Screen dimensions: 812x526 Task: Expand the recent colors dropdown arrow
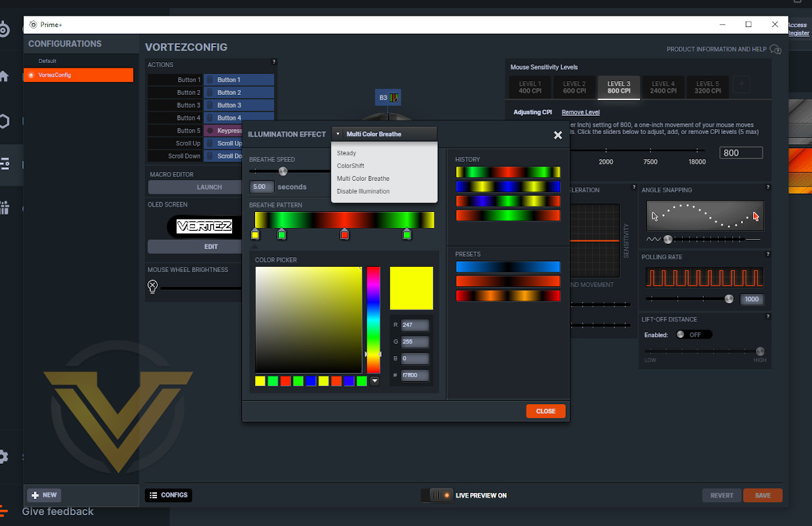tap(375, 381)
